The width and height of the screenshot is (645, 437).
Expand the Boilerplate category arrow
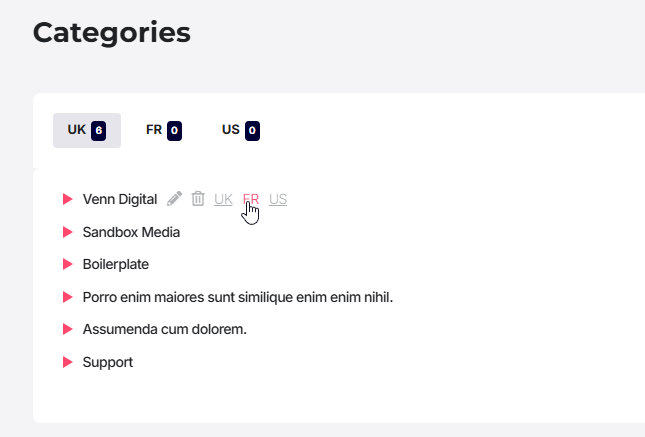tap(67, 264)
